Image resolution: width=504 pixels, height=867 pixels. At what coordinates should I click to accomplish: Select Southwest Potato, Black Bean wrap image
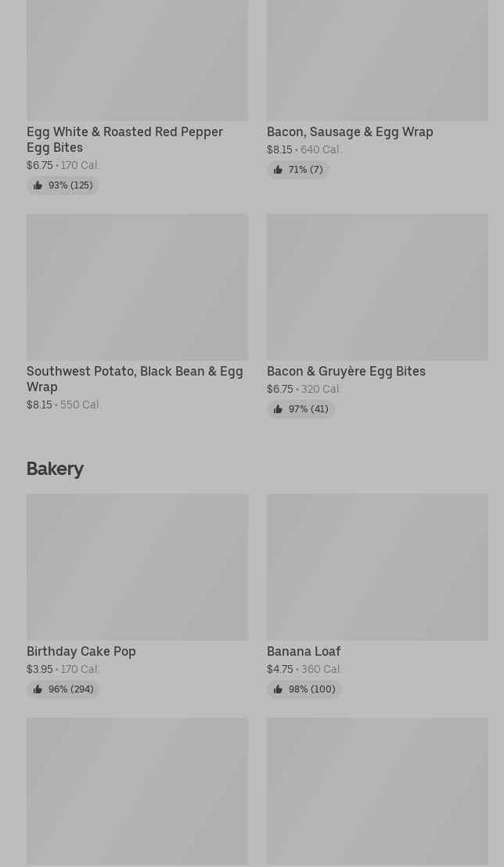[137, 287]
